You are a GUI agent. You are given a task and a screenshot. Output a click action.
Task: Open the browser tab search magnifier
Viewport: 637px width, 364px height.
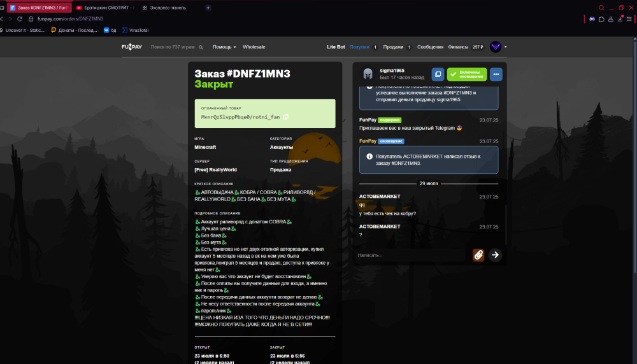pyautogui.click(x=601, y=8)
